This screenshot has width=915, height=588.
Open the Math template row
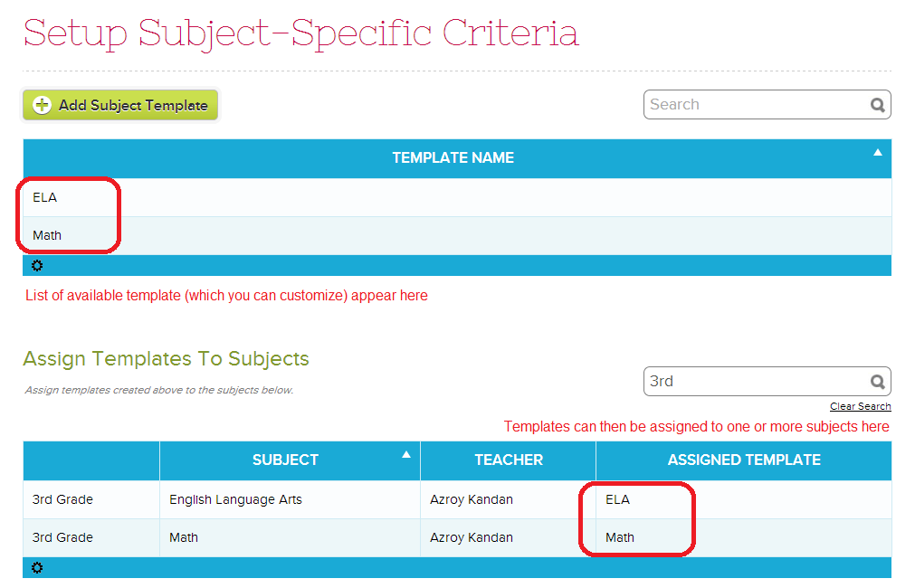(47, 235)
